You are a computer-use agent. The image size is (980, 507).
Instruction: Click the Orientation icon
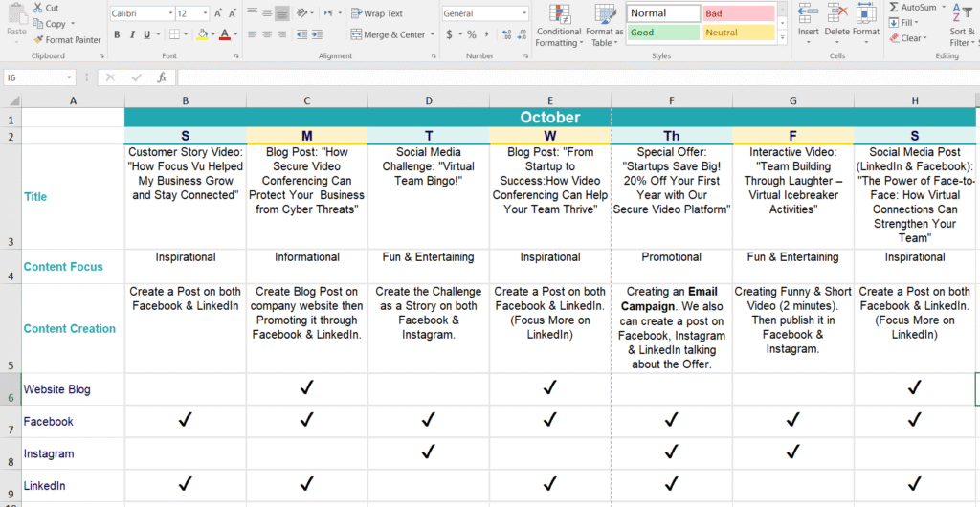[x=301, y=12]
